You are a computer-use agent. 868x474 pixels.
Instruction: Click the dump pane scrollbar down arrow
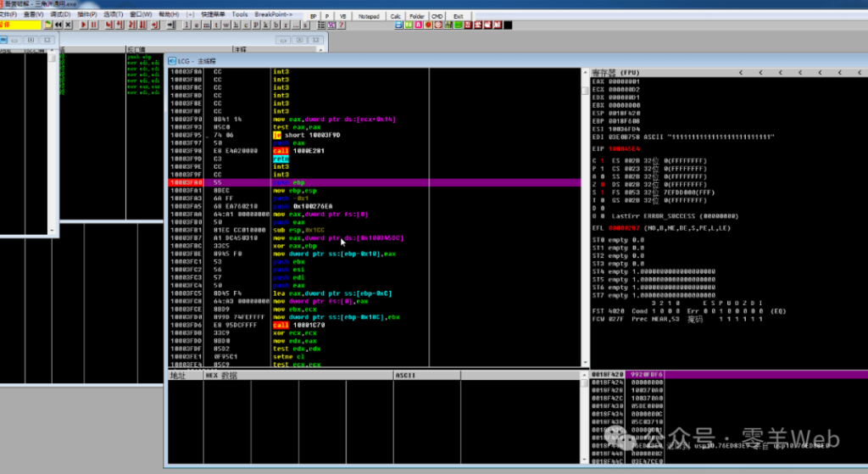click(x=585, y=460)
